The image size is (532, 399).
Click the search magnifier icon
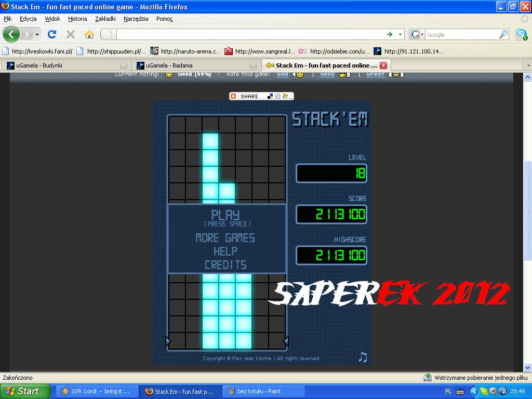click(503, 34)
